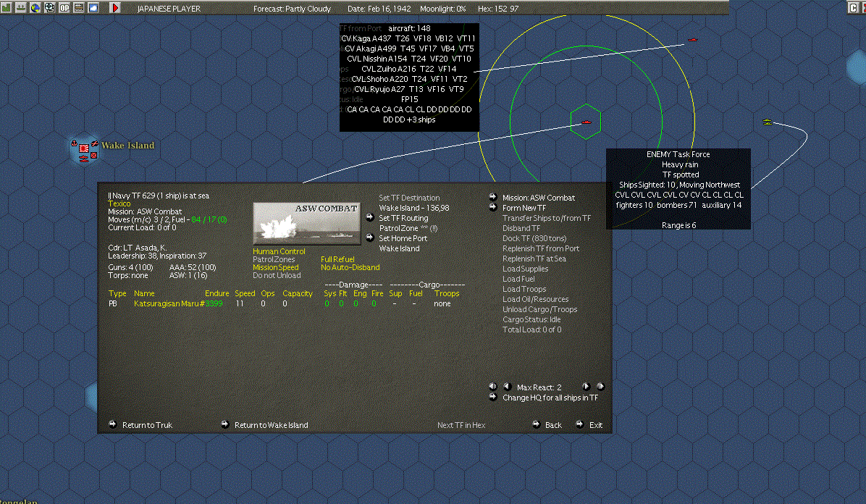Image resolution: width=866 pixels, height=504 pixels.
Task: Select Load Troops option
Action: (x=524, y=289)
